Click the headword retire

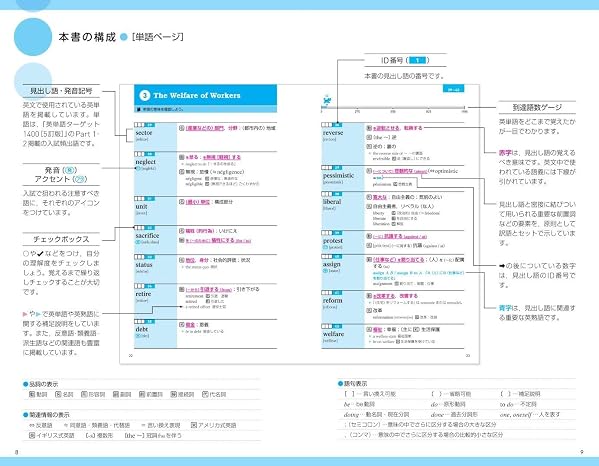[143, 294]
